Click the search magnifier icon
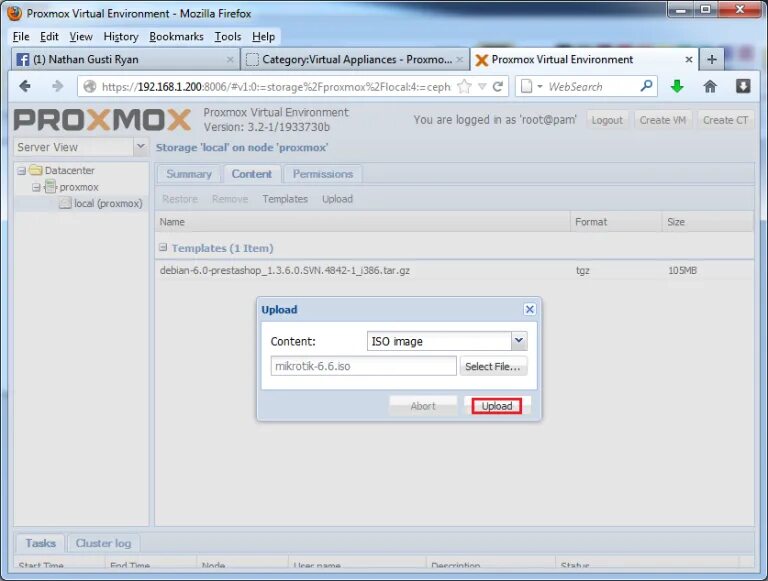The image size is (768, 581). tap(647, 86)
